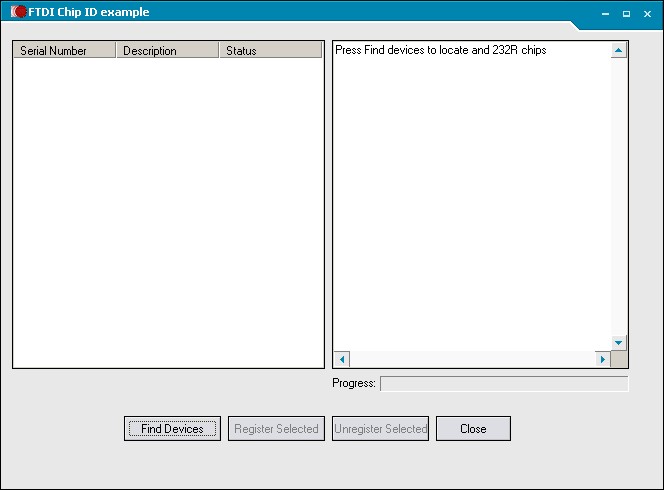Maximize the FTDI Chip ID example window
Screen dimensions: 664x490
click(626, 13)
